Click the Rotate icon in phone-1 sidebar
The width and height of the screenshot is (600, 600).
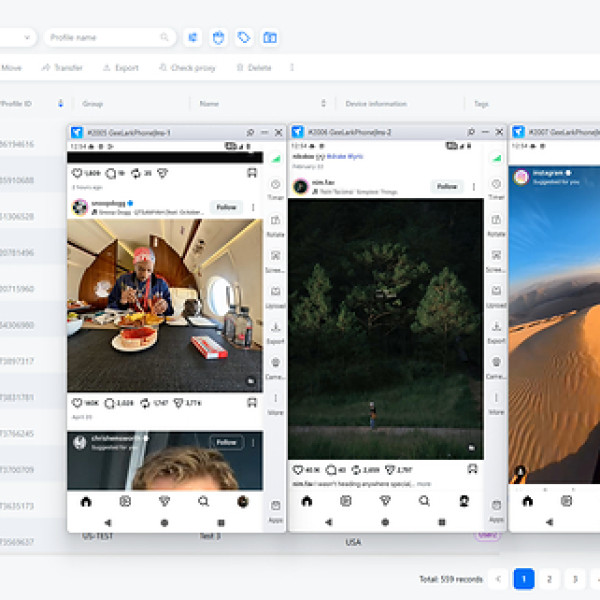click(x=276, y=220)
